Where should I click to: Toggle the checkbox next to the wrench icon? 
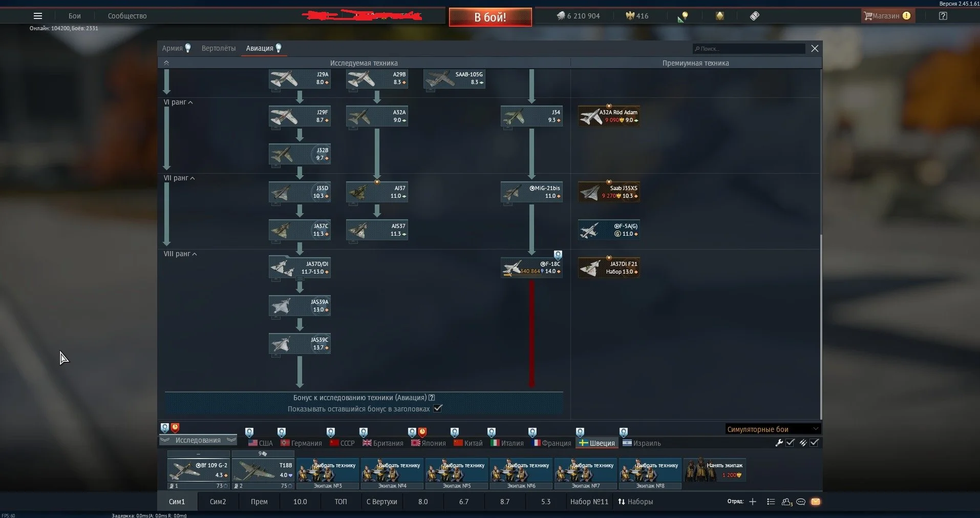click(790, 443)
